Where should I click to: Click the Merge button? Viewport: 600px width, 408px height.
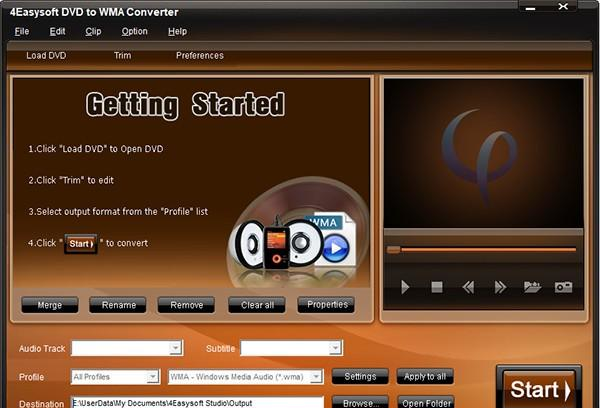[50, 305]
